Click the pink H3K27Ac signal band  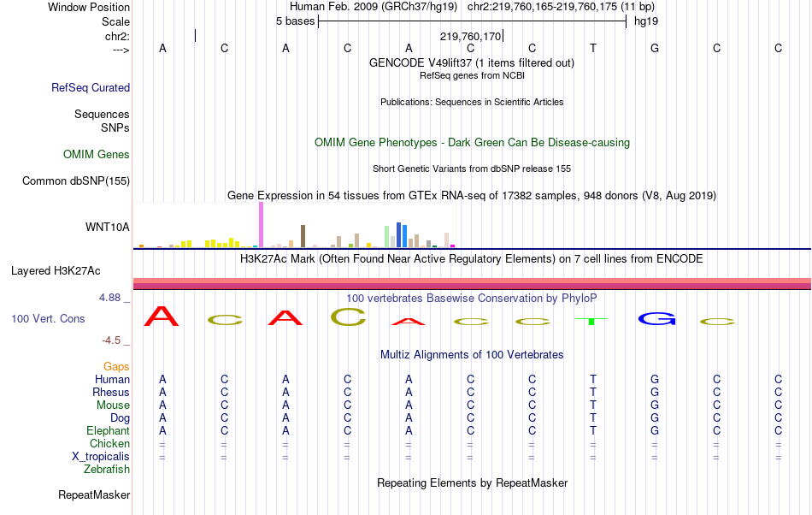pyautogui.click(x=472, y=283)
